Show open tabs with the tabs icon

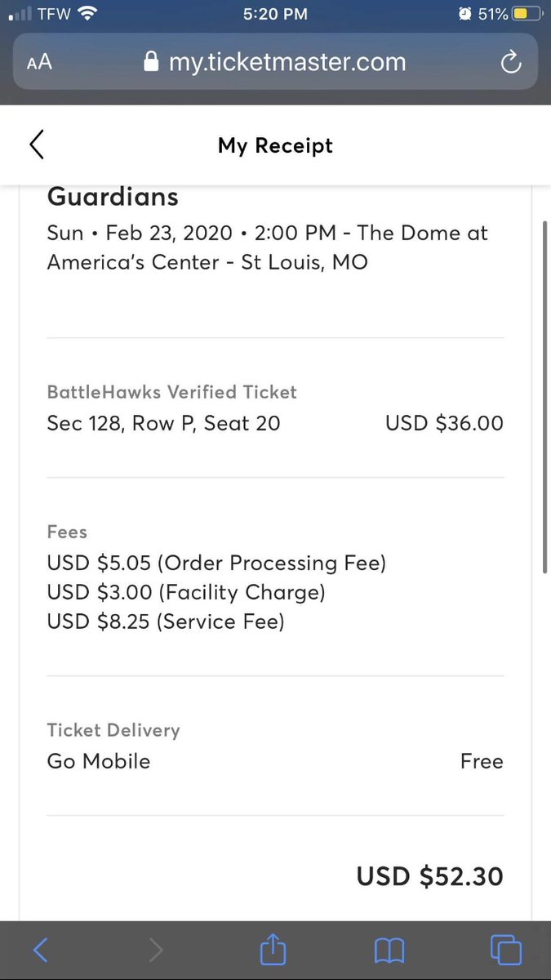coord(506,950)
